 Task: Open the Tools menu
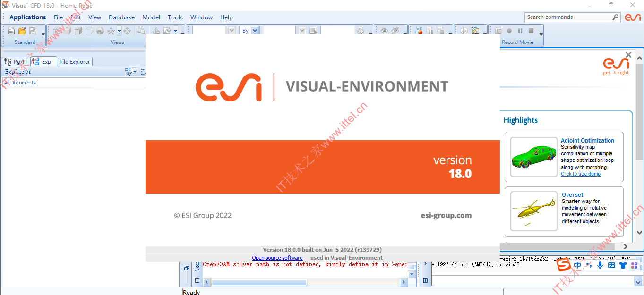coord(175,17)
